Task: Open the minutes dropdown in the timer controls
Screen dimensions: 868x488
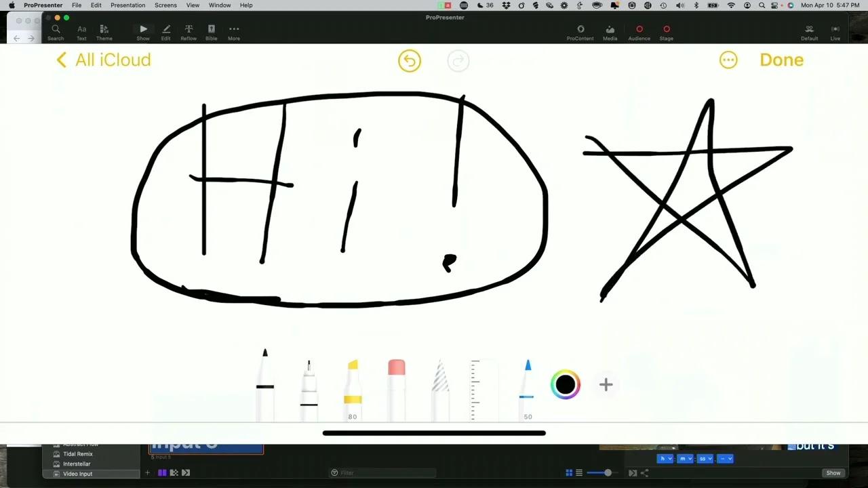Action: pyautogui.click(x=684, y=458)
